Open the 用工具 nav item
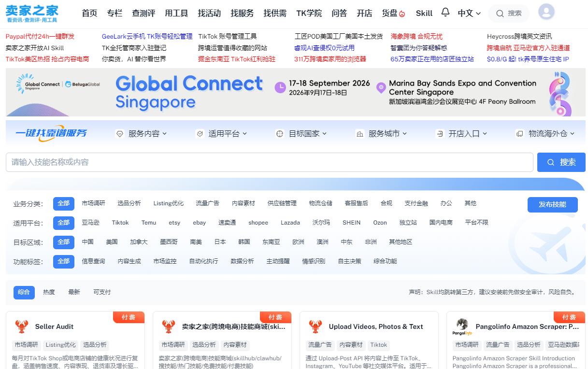 (176, 14)
